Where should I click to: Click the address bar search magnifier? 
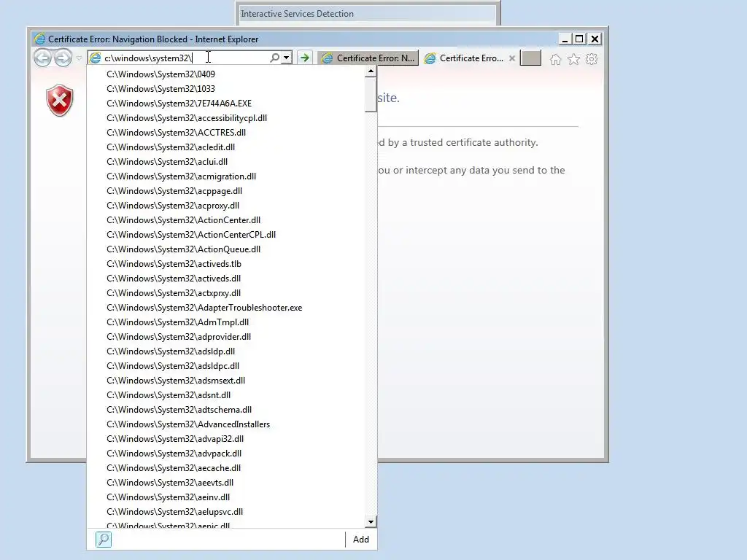pyautogui.click(x=274, y=58)
